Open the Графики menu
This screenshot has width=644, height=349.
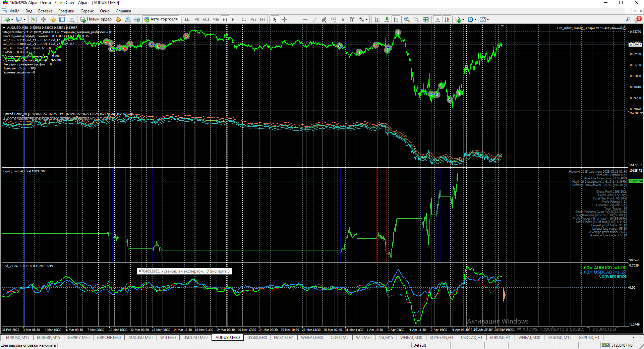pos(66,11)
